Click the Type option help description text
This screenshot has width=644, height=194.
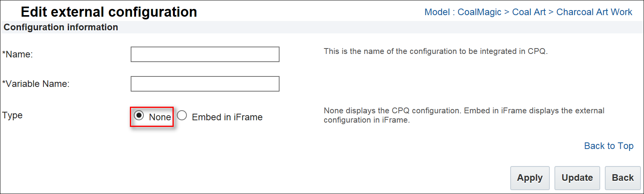(x=464, y=115)
